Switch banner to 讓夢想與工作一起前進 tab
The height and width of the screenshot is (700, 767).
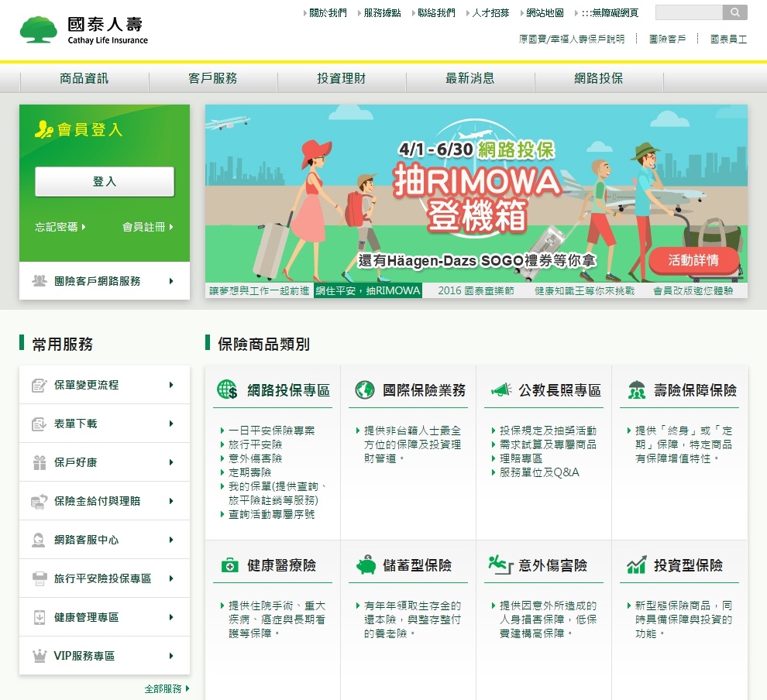260,291
